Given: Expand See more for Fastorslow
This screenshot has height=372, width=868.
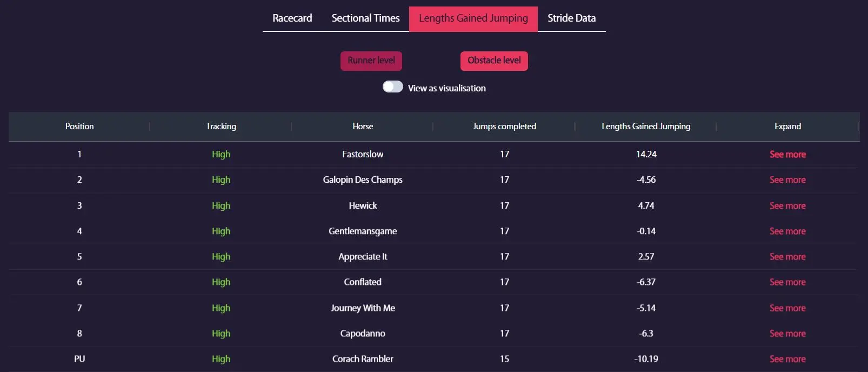Looking at the screenshot, I should [x=787, y=155].
